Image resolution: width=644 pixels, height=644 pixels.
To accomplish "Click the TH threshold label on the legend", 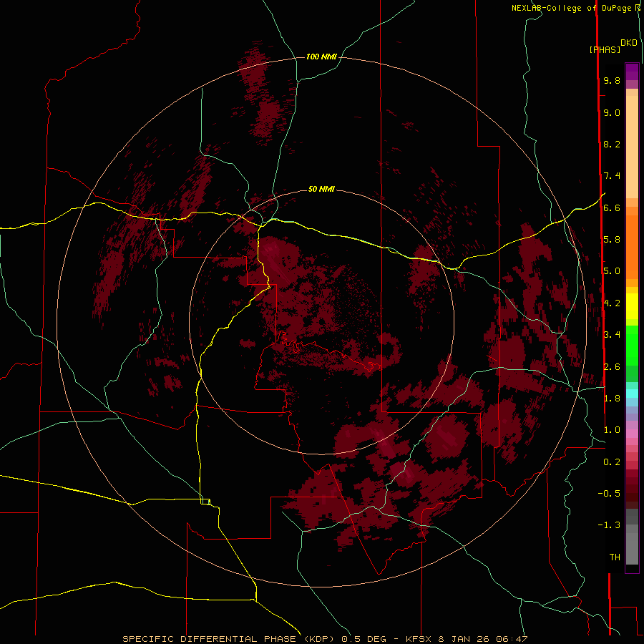I will (x=615, y=557).
